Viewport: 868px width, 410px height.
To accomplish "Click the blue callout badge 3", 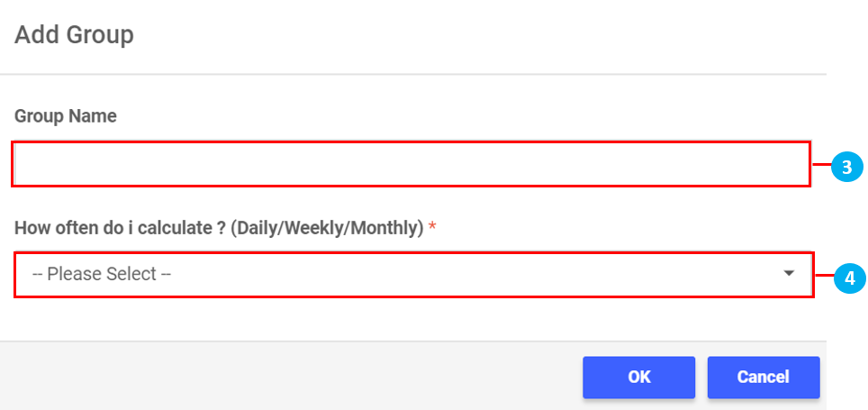I will click(846, 167).
